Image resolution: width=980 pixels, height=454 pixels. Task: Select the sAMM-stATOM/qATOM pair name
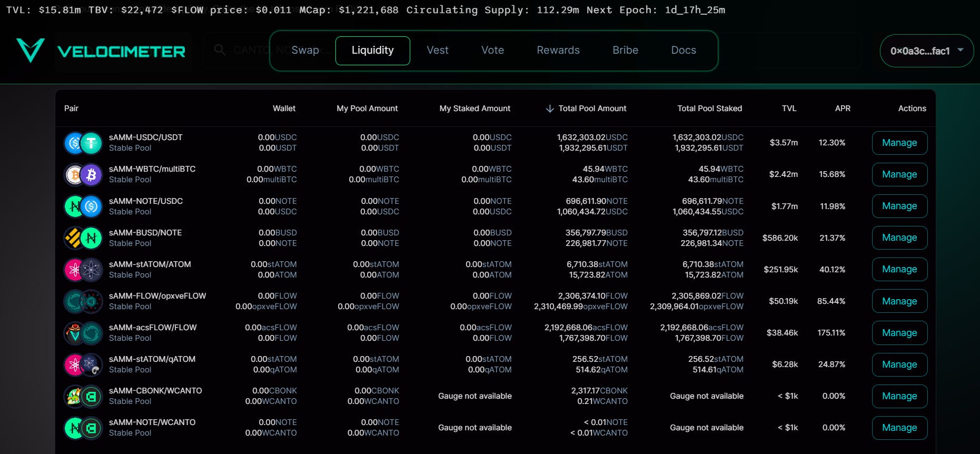(x=152, y=359)
